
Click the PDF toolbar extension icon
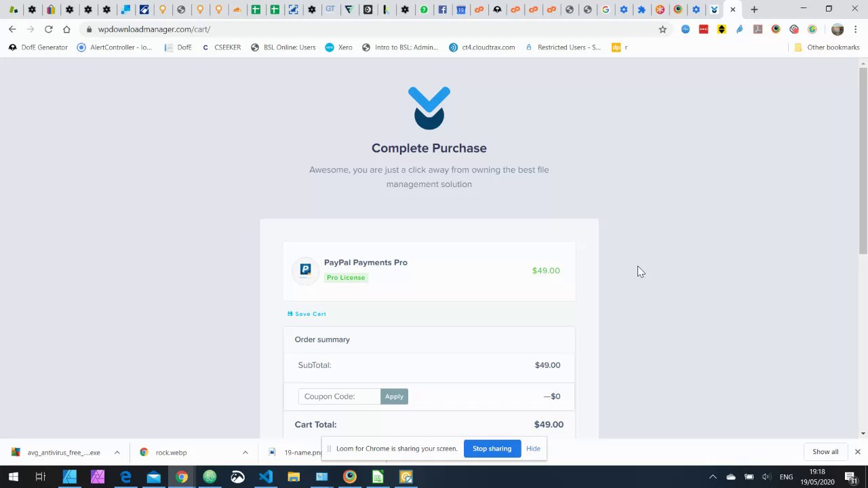[x=757, y=29]
